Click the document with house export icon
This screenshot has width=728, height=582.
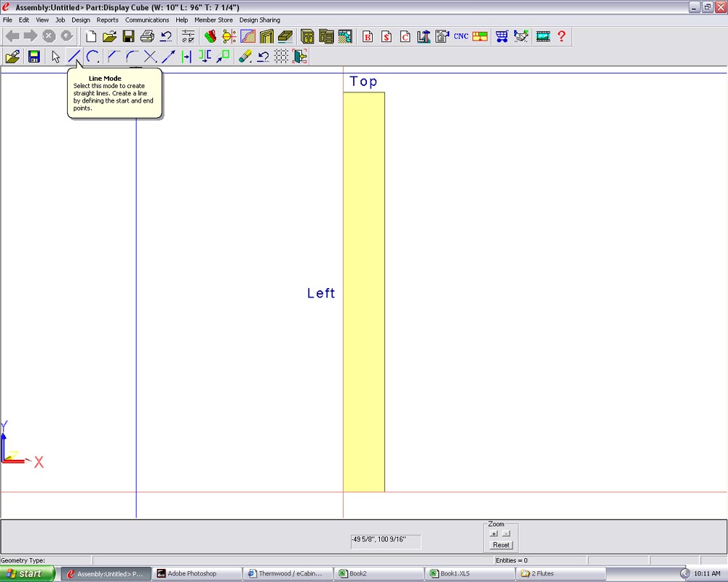click(442, 36)
